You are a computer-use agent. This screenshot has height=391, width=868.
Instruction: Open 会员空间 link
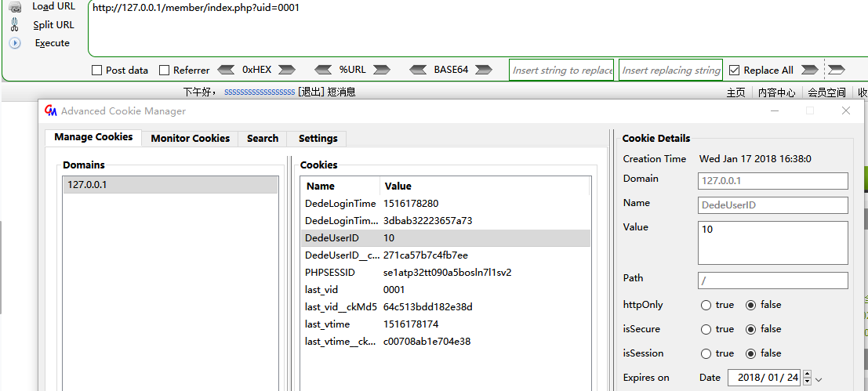(x=827, y=93)
